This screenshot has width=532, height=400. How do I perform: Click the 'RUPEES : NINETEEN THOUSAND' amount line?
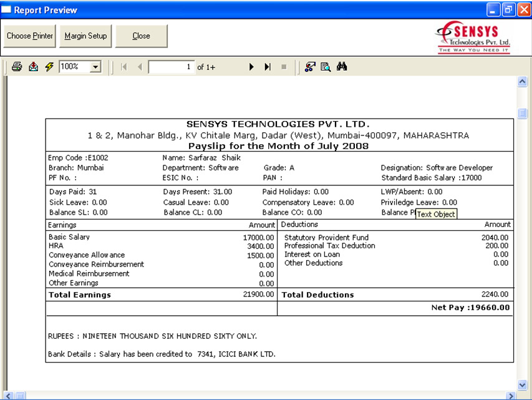coord(152,336)
